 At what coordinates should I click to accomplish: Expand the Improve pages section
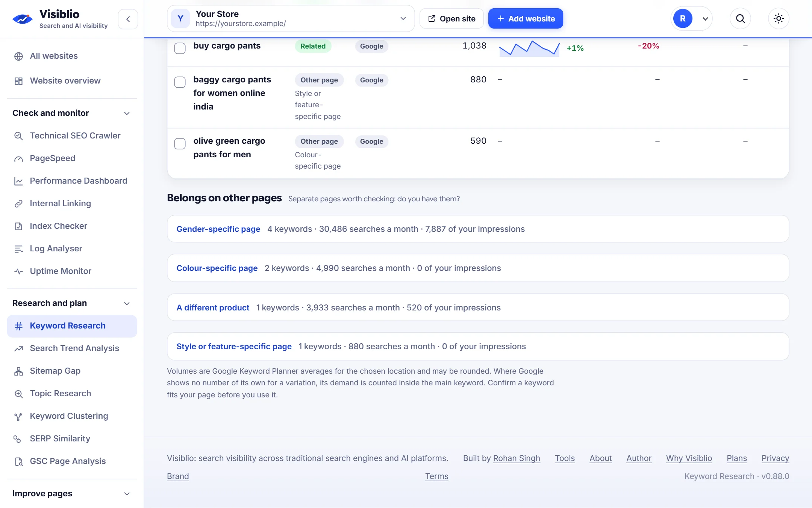[x=72, y=494]
